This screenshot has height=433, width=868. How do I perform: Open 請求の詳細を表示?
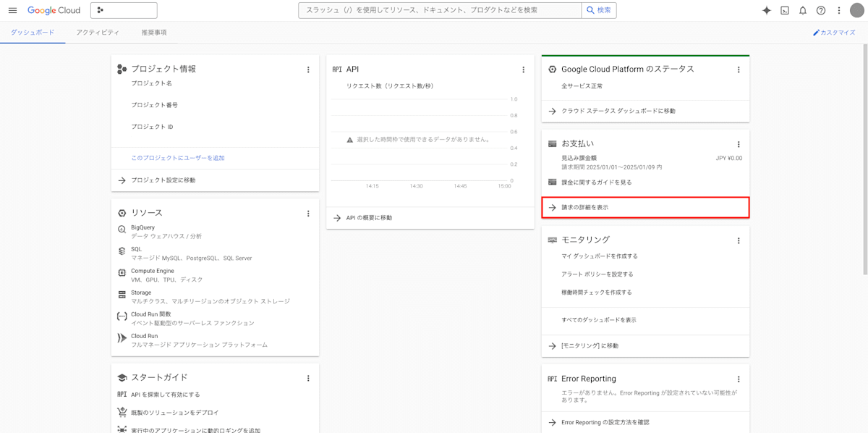click(645, 207)
